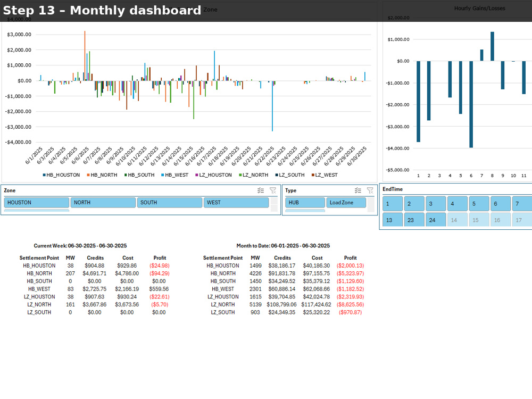The image size is (532, 399).
Task: Click Current Week HB_WEST profit $559.56
Action: coord(159,289)
